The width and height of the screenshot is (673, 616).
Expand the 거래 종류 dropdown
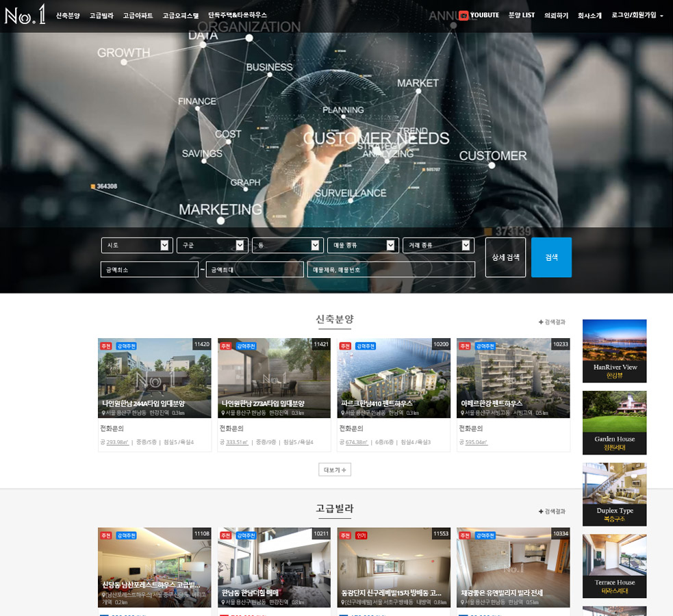pyautogui.click(x=438, y=245)
